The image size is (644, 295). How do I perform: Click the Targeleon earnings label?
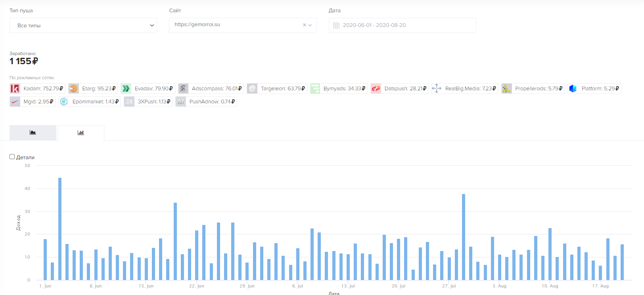pos(283,89)
